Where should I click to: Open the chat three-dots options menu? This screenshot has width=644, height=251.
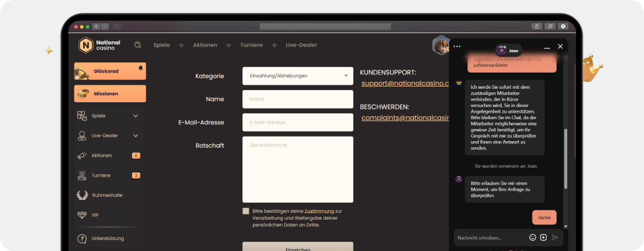[x=457, y=46]
